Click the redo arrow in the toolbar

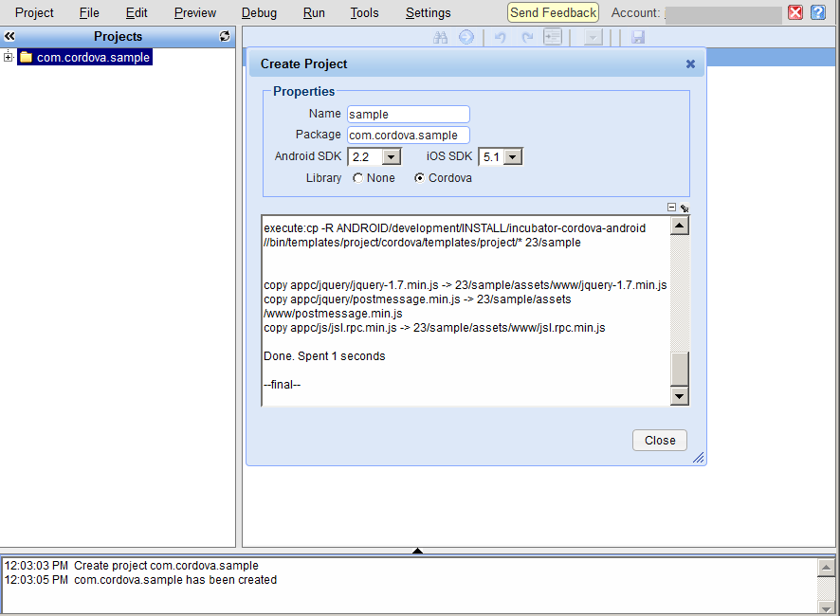(x=527, y=37)
